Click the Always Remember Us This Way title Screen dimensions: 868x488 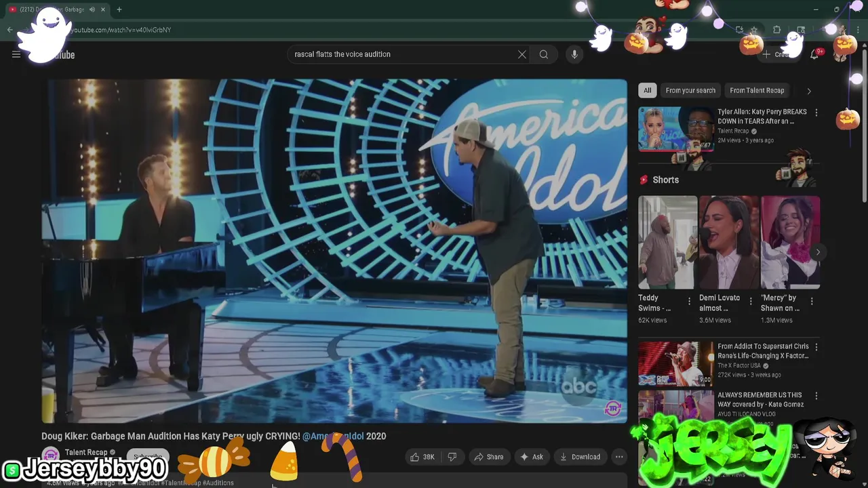(761, 400)
